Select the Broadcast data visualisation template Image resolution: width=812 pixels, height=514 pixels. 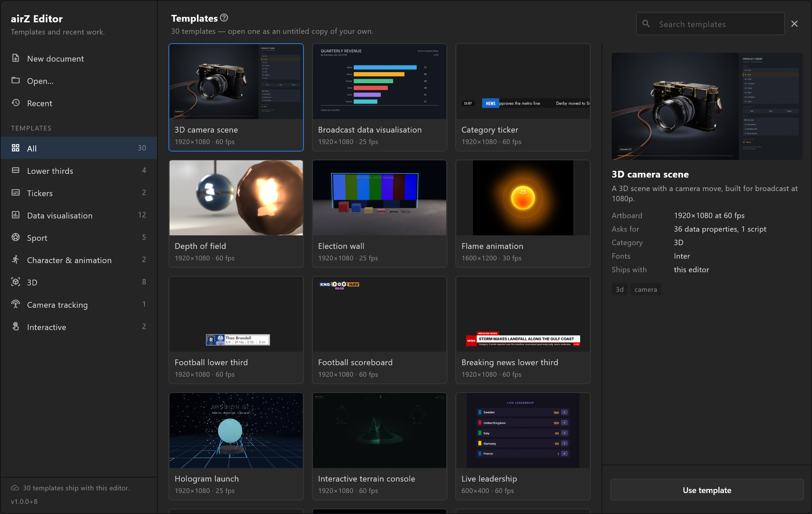(x=380, y=97)
